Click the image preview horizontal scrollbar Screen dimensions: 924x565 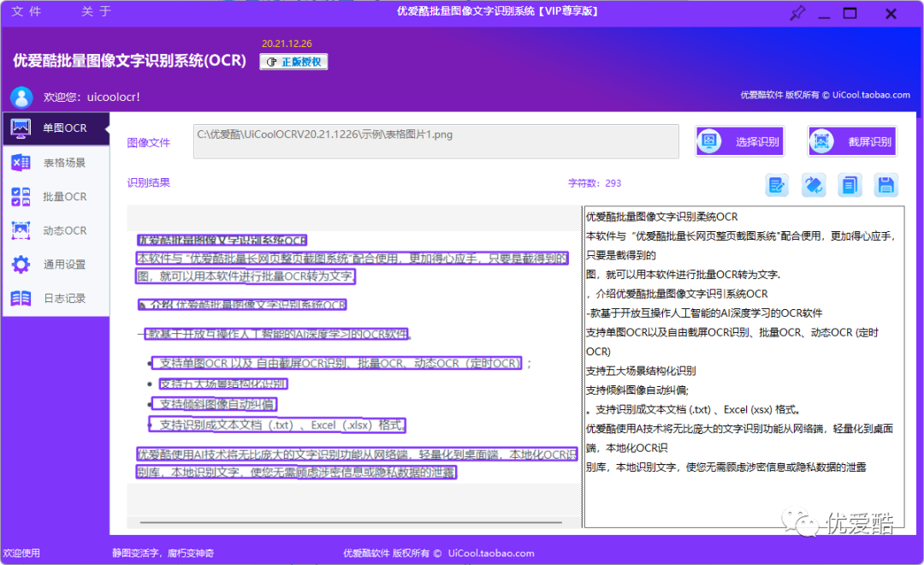(x=351, y=522)
